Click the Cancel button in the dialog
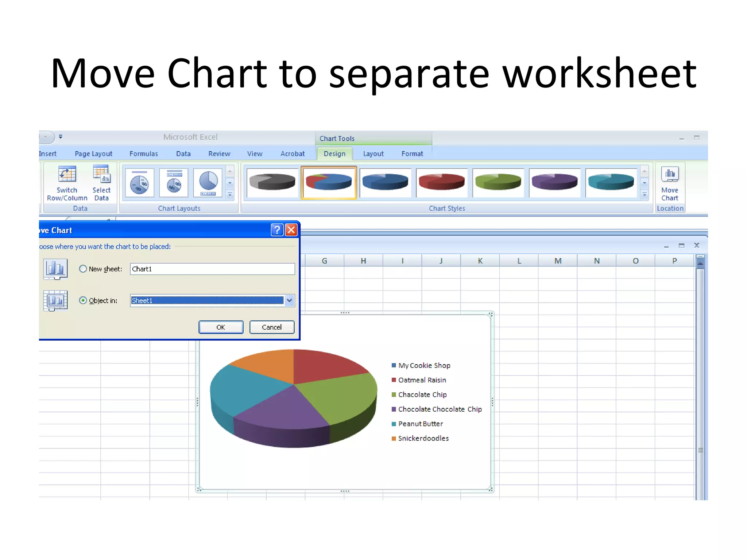 [x=272, y=327]
